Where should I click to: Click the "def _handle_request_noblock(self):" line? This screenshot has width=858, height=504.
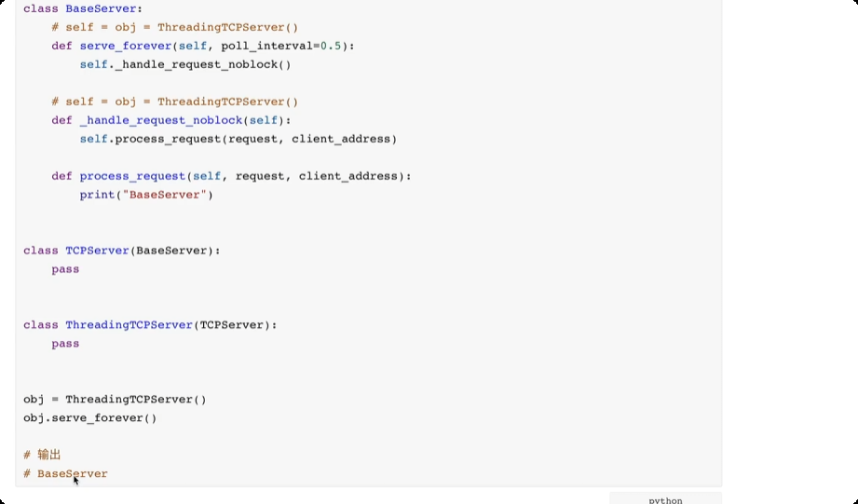171,120
